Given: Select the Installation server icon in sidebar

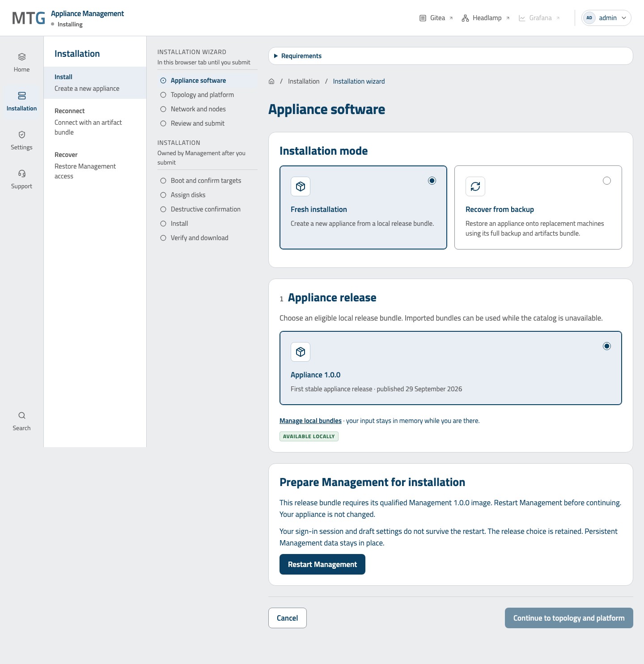Looking at the screenshot, I should click(x=22, y=96).
